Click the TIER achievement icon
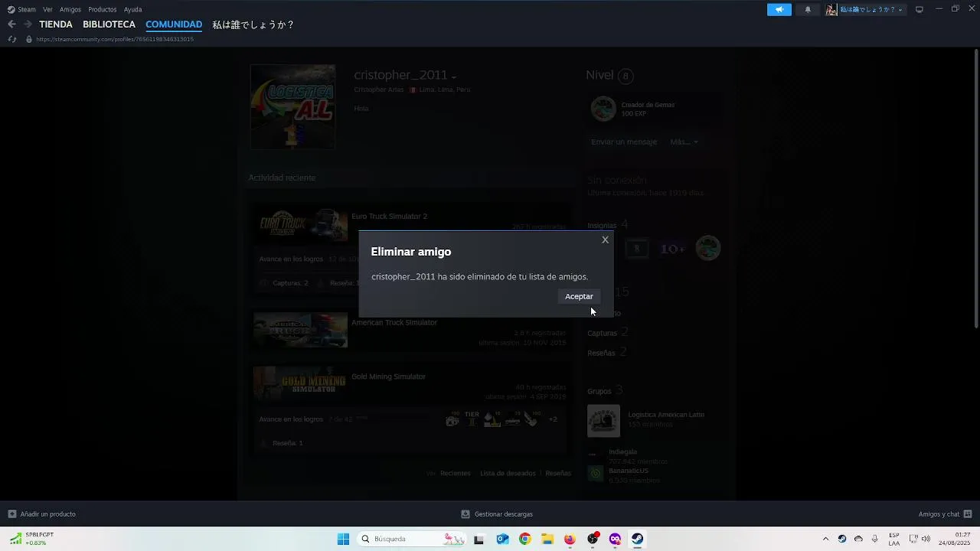This screenshot has height=551, width=980. tap(472, 419)
